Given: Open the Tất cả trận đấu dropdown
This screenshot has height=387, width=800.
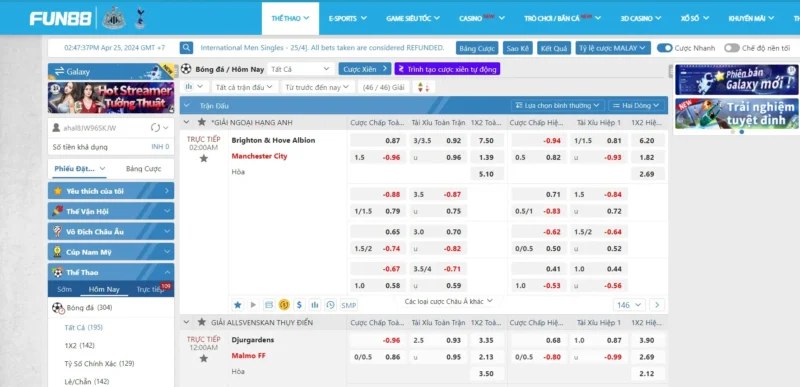Looking at the screenshot, I should 245,87.
